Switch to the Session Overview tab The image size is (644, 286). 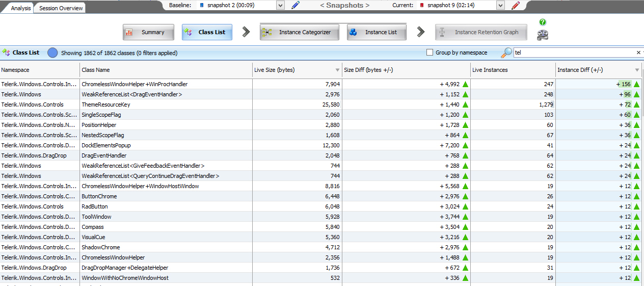tap(61, 8)
